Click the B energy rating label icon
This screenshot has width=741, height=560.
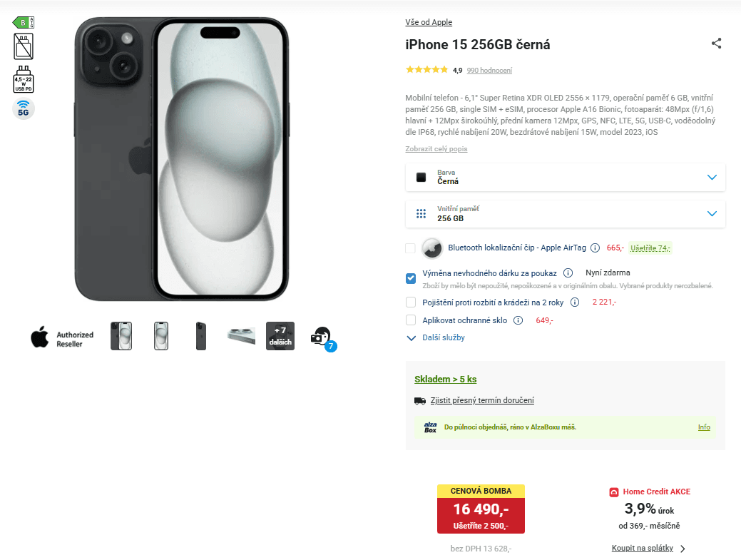pos(23,21)
